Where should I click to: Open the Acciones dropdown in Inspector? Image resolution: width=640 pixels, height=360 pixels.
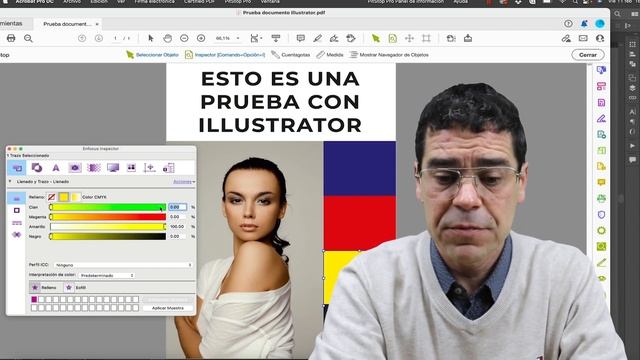(184, 182)
